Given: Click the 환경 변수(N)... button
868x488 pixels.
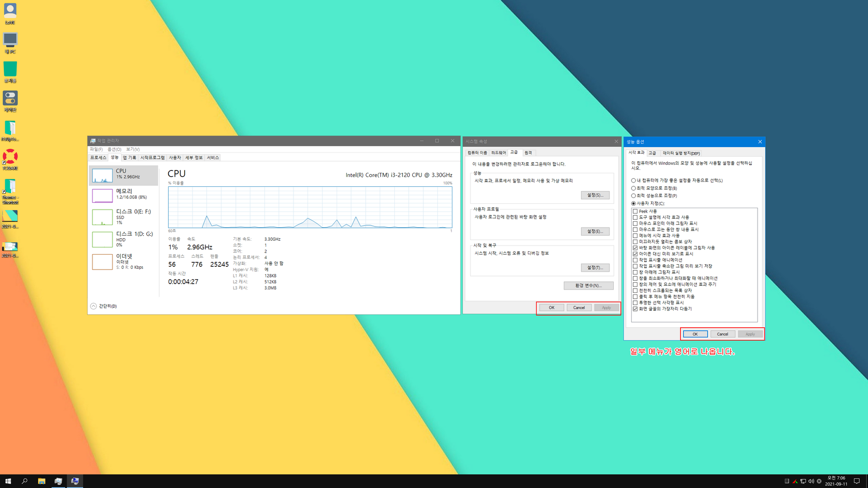Looking at the screenshot, I should (x=589, y=286).
